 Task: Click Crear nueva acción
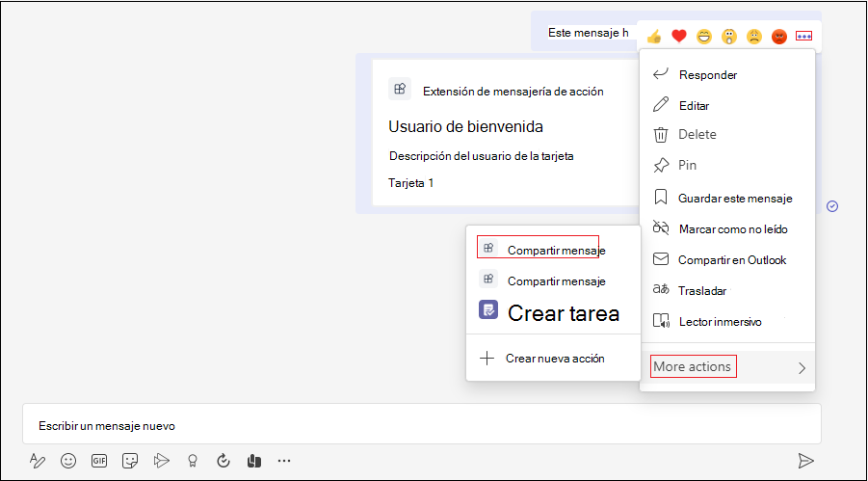point(553,359)
